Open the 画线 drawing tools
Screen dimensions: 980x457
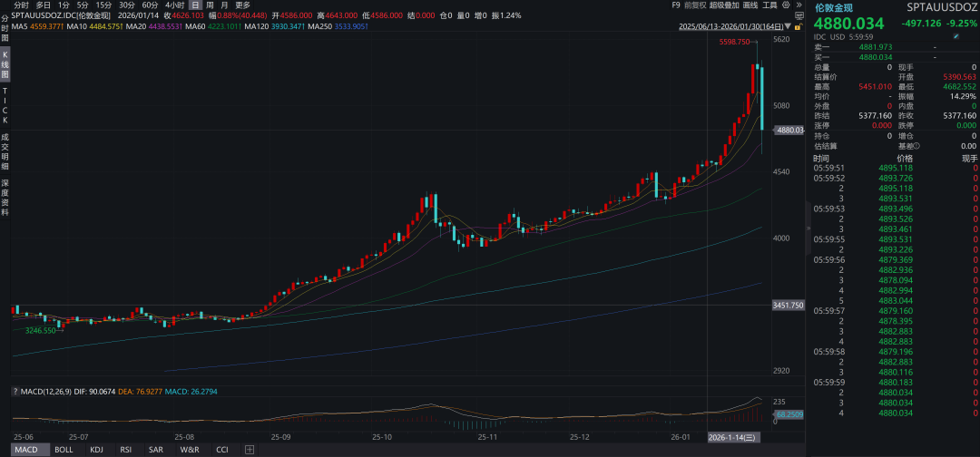(750, 5)
